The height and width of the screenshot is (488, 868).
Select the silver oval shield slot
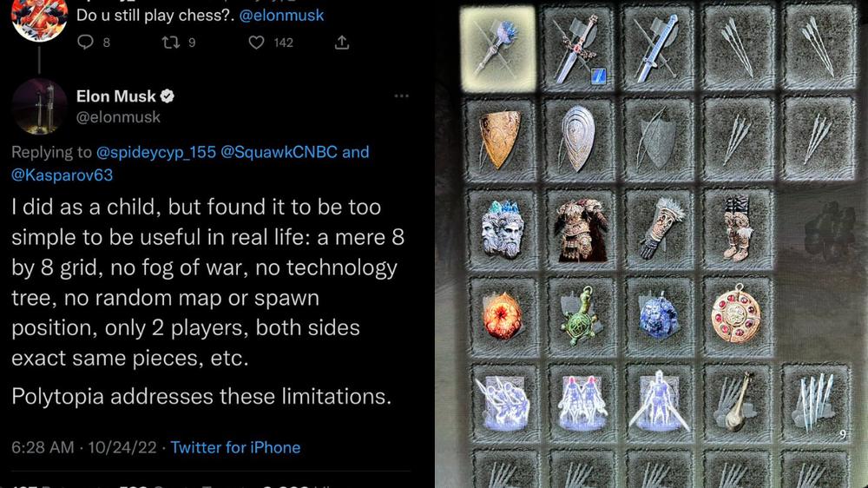coord(579,140)
